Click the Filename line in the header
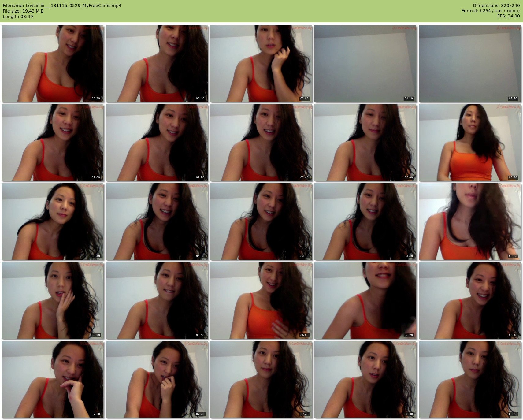Image resolution: width=523 pixels, height=420 pixels. [x=62, y=6]
